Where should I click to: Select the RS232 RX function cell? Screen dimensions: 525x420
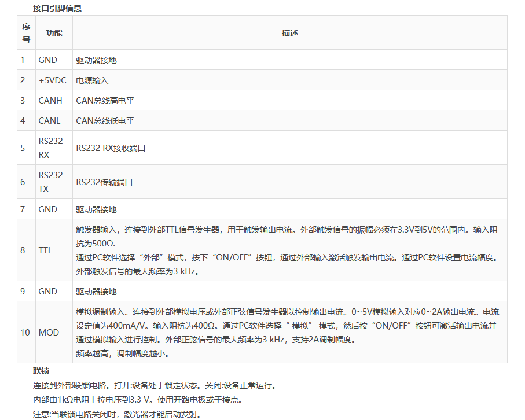coord(51,148)
